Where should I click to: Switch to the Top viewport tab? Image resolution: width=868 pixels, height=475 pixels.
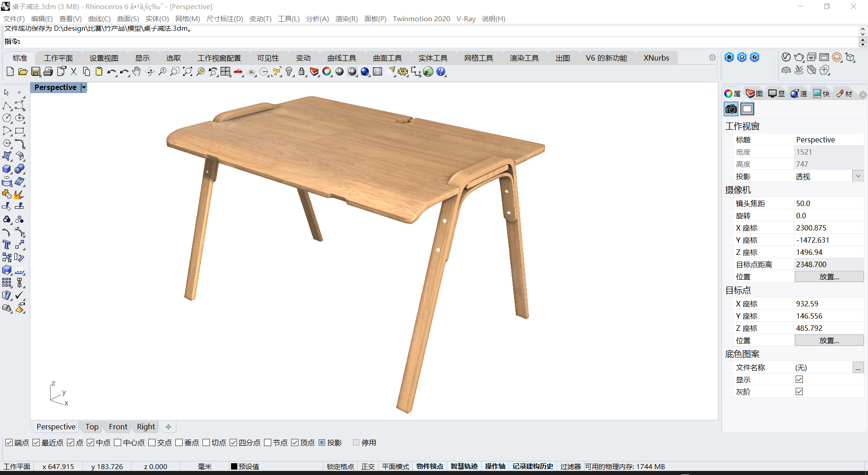pyautogui.click(x=91, y=427)
